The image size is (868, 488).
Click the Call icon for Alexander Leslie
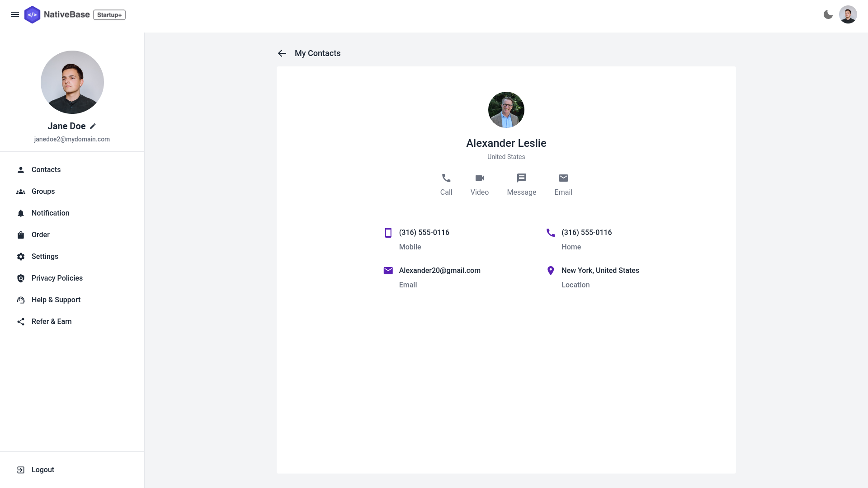pos(446,178)
